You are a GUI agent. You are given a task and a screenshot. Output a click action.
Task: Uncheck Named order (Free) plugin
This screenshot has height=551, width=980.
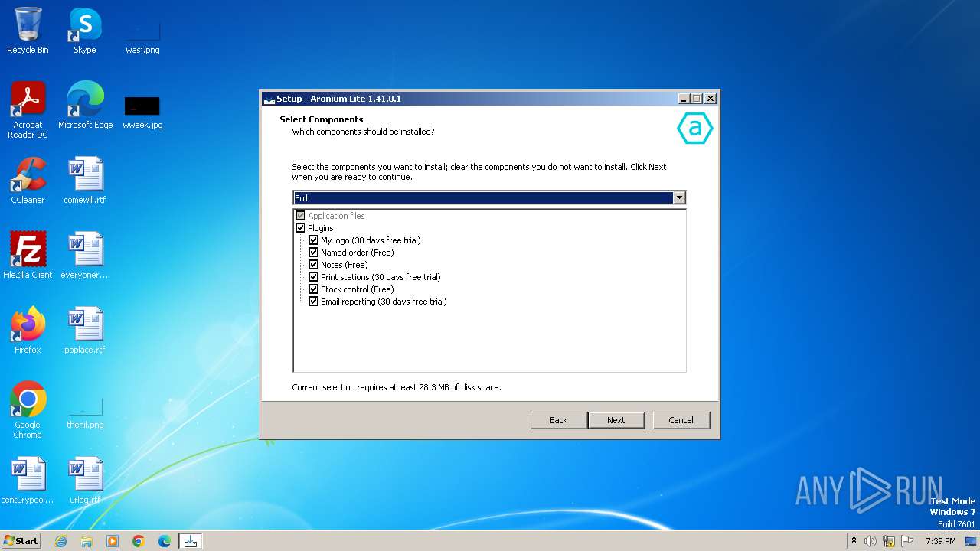313,253
